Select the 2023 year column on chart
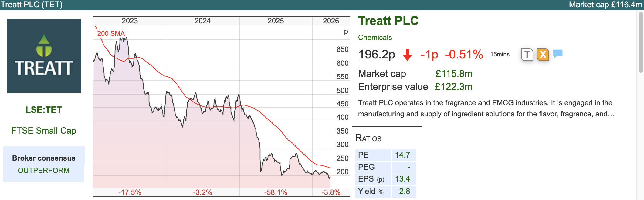The image size is (644, 200). [x=130, y=21]
